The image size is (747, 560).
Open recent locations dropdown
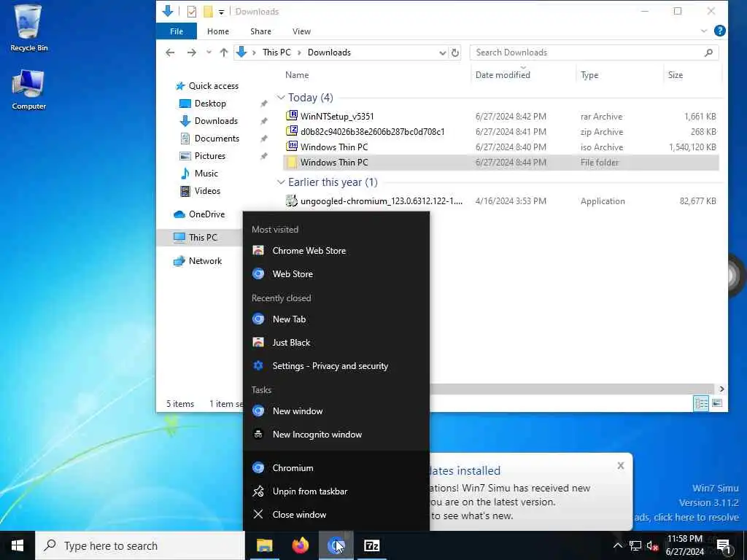(x=209, y=52)
